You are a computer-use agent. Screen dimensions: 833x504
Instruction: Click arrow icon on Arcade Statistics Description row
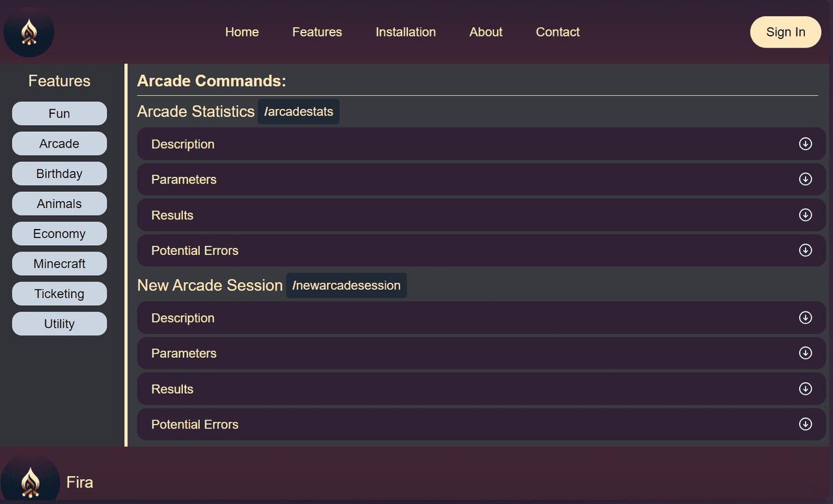(x=805, y=144)
